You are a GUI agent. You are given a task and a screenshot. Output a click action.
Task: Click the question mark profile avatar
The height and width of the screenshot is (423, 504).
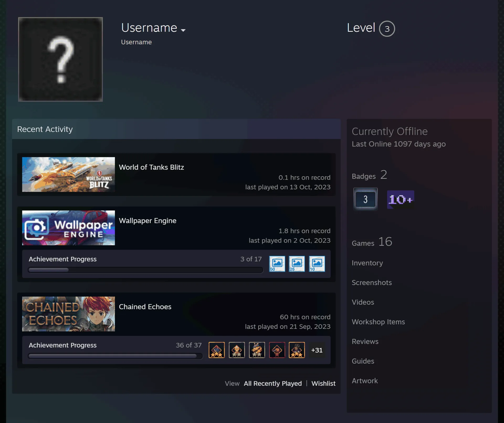60,59
